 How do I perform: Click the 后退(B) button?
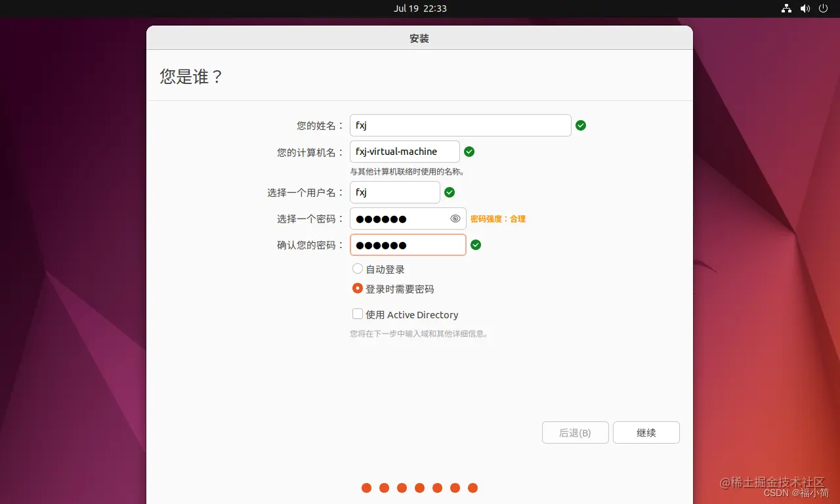tap(576, 432)
